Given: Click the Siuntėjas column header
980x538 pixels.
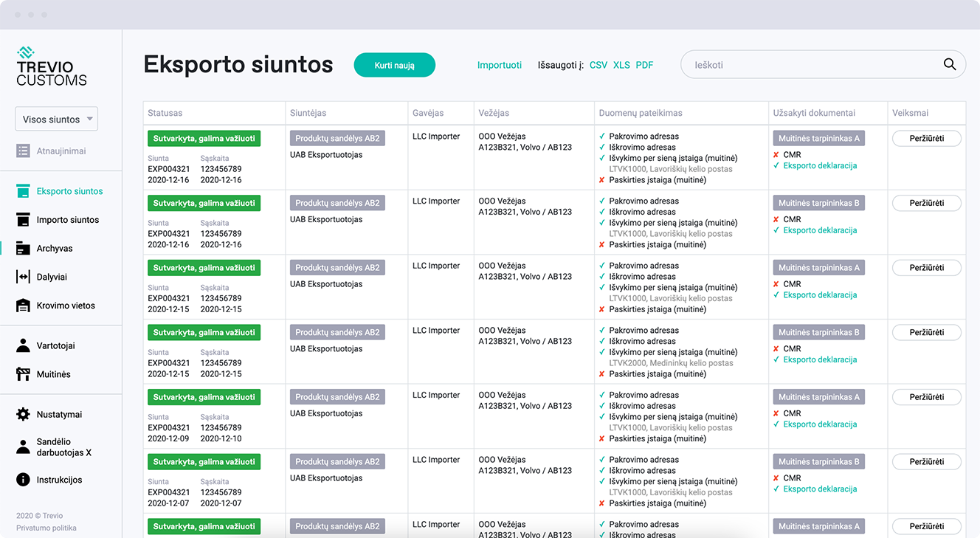Looking at the screenshot, I should point(308,113).
